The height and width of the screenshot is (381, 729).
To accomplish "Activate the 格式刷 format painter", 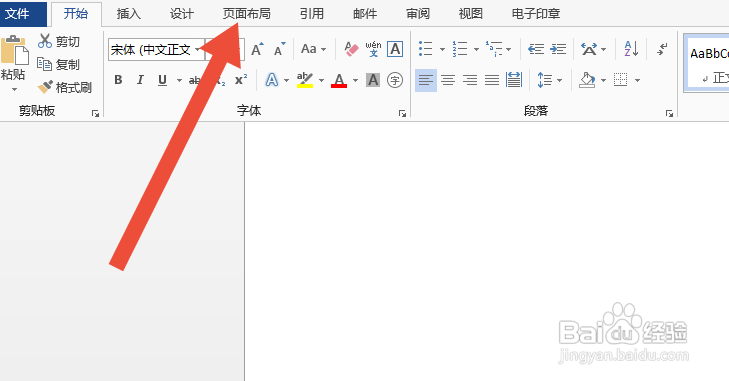I will pyautogui.click(x=64, y=87).
